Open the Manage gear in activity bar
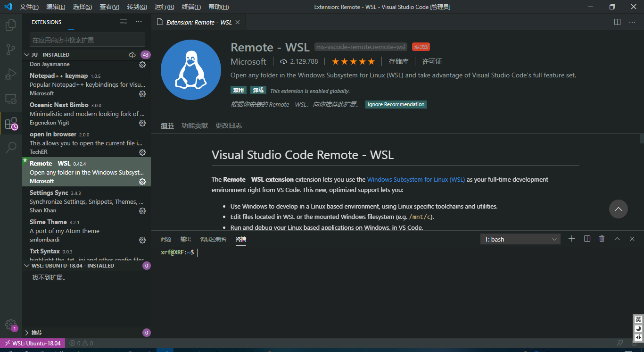The width and height of the screenshot is (644, 352). (x=11, y=325)
